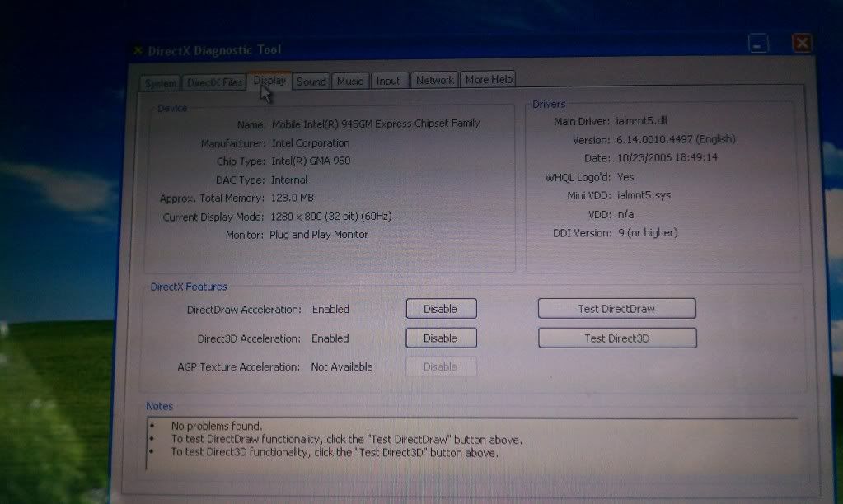Image resolution: width=843 pixels, height=504 pixels.
Task: Click the Notes section label
Action: coord(160,406)
